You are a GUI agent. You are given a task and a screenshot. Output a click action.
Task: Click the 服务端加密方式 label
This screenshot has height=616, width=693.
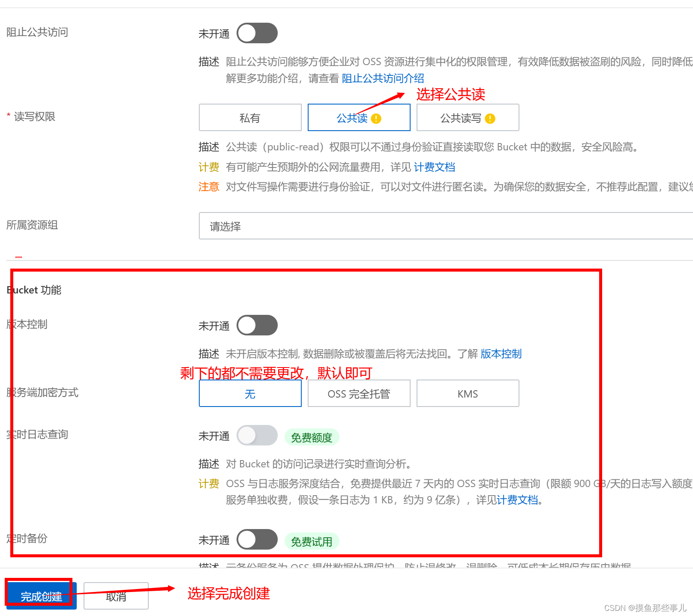click(x=42, y=392)
